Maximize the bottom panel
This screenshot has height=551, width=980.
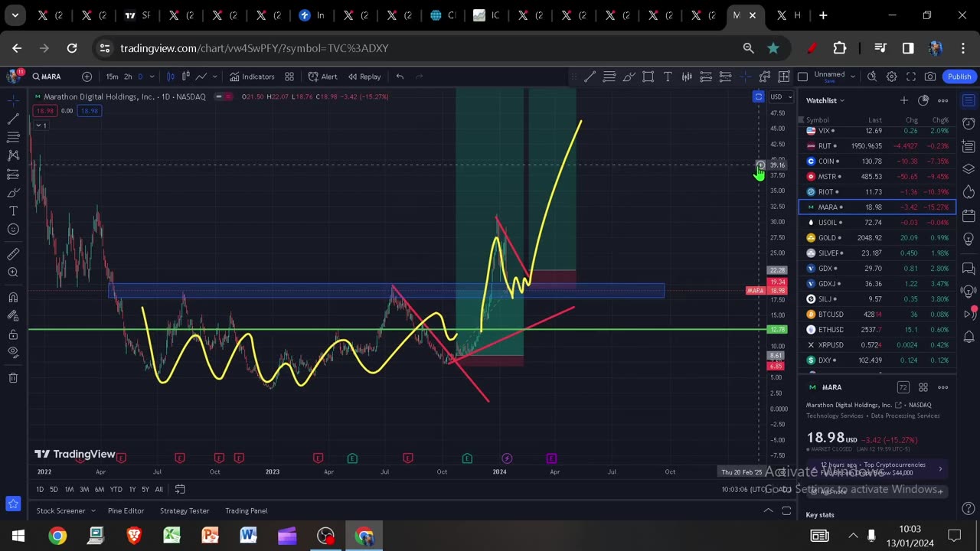[786, 510]
